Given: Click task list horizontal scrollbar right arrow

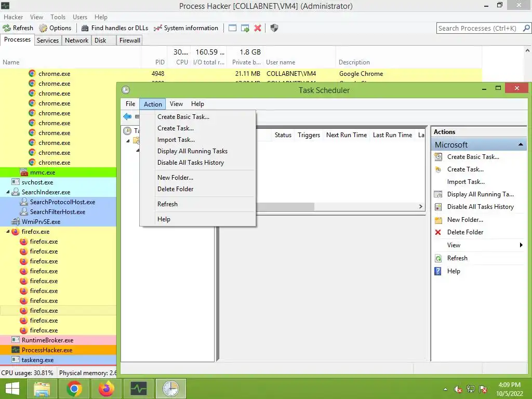Looking at the screenshot, I should pyautogui.click(x=421, y=206).
